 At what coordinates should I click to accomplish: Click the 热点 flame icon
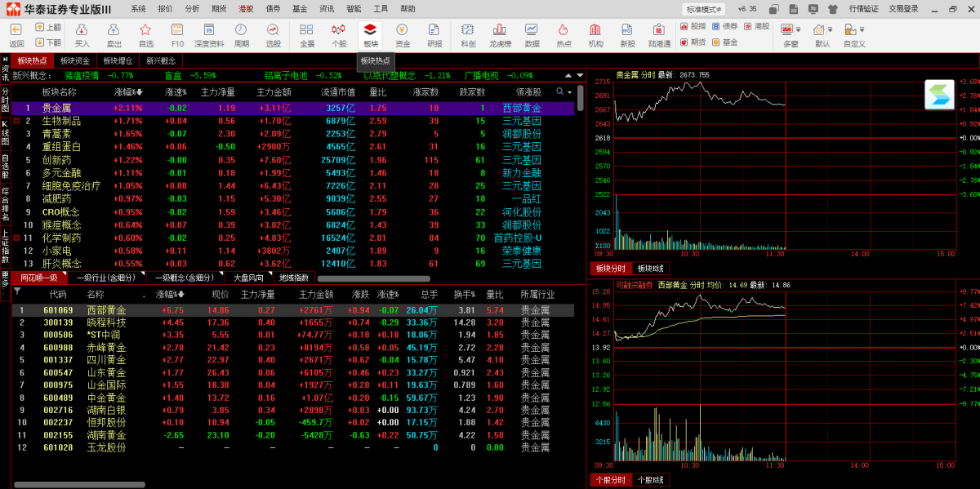pyautogui.click(x=563, y=33)
